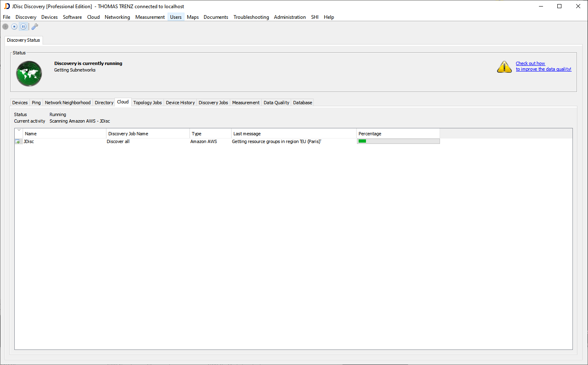This screenshot has height=365, width=588.
Task: Switch to the Topology Jobs tab
Action: (x=147, y=103)
